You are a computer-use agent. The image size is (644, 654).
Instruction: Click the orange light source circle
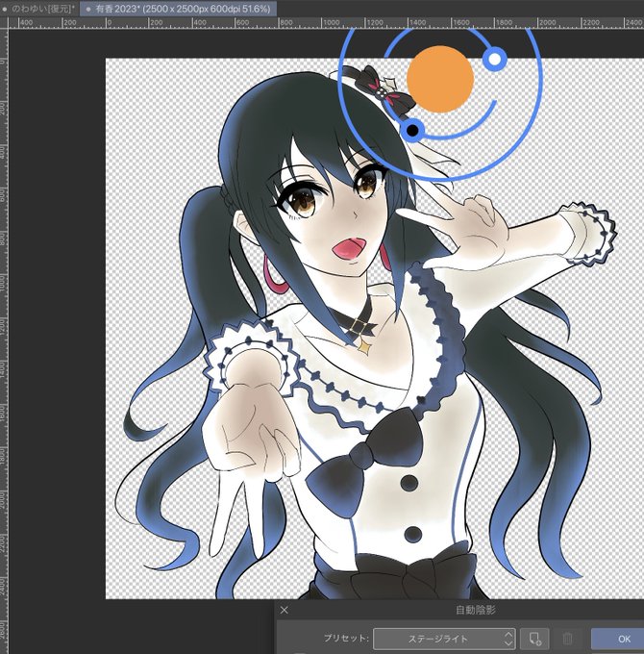(x=440, y=79)
